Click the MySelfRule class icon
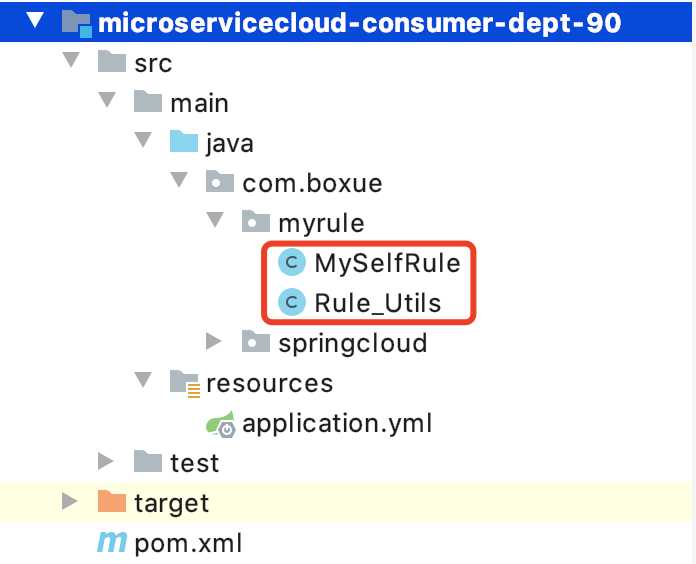The image size is (696, 564). point(292,263)
